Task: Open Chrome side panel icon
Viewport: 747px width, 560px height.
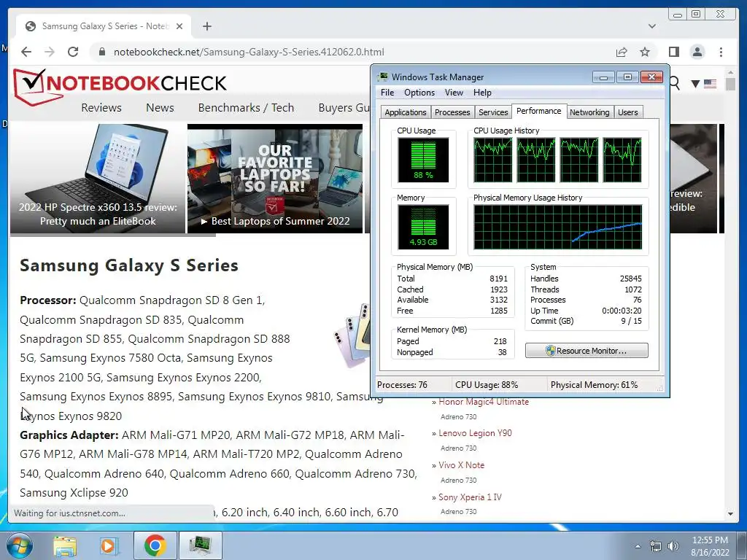Action: 673,52
